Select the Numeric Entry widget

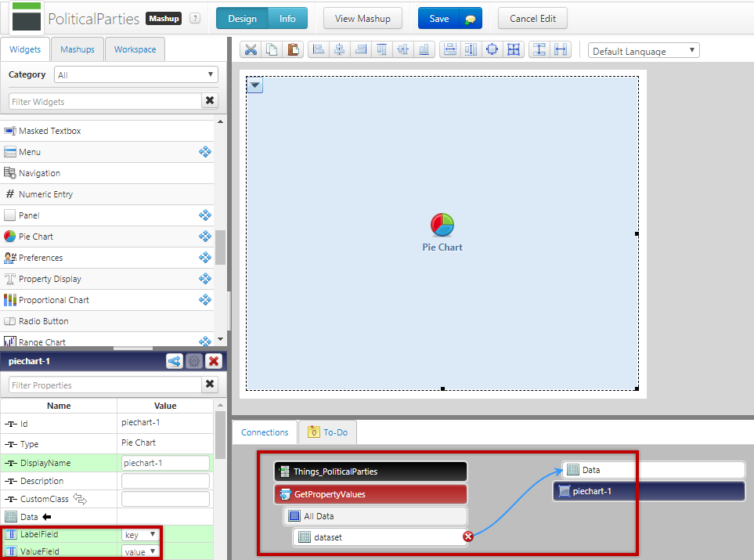(106, 194)
